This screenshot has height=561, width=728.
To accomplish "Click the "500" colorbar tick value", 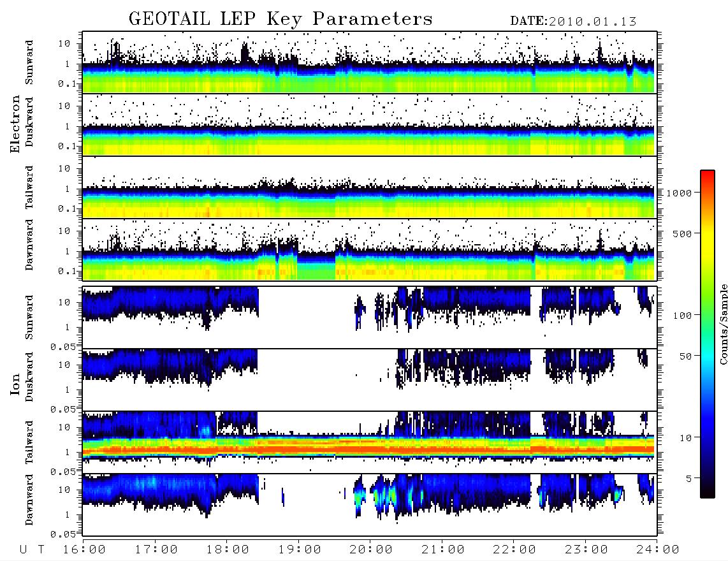I will coord(683,233).
